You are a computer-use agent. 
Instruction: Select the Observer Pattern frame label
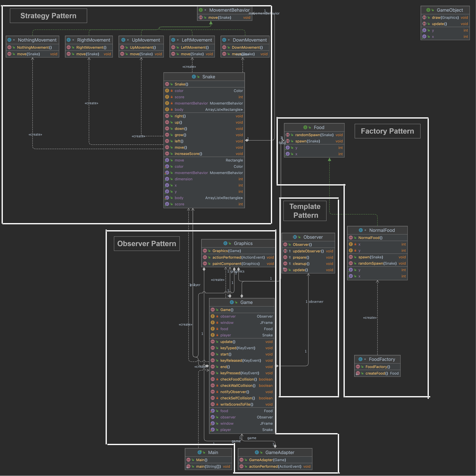pos(147,243)
